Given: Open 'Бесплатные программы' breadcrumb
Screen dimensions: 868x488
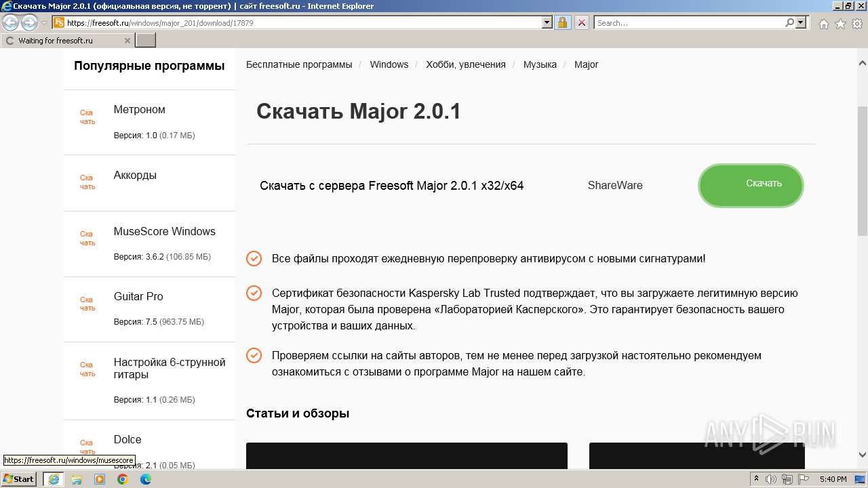Looking at the screenshot, I should (299, 64).
